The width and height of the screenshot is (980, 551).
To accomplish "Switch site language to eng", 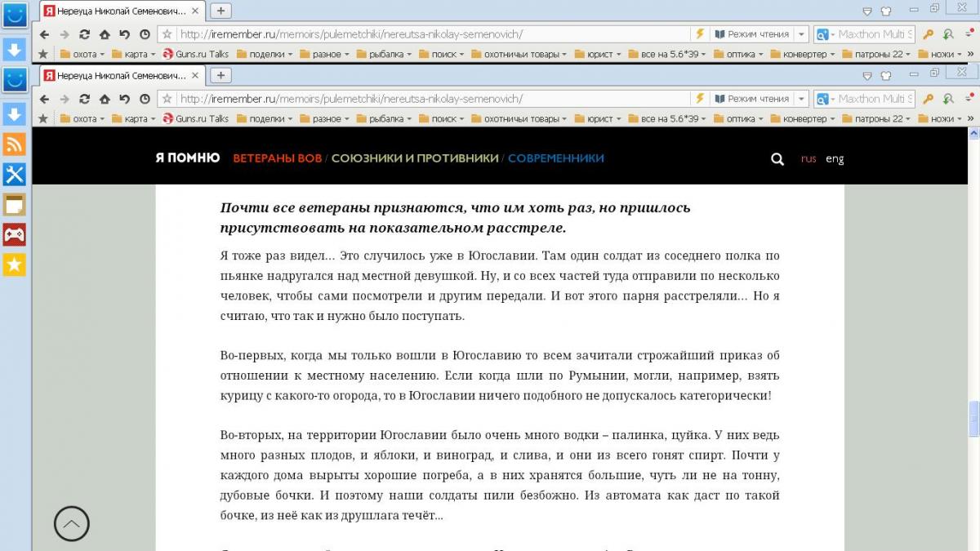I will click(x=835, y=159).
